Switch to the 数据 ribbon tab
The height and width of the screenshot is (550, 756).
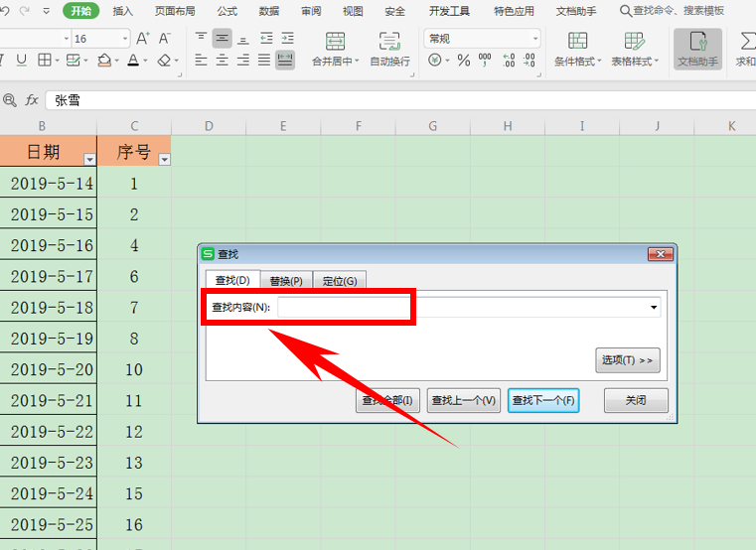point(268,11)
